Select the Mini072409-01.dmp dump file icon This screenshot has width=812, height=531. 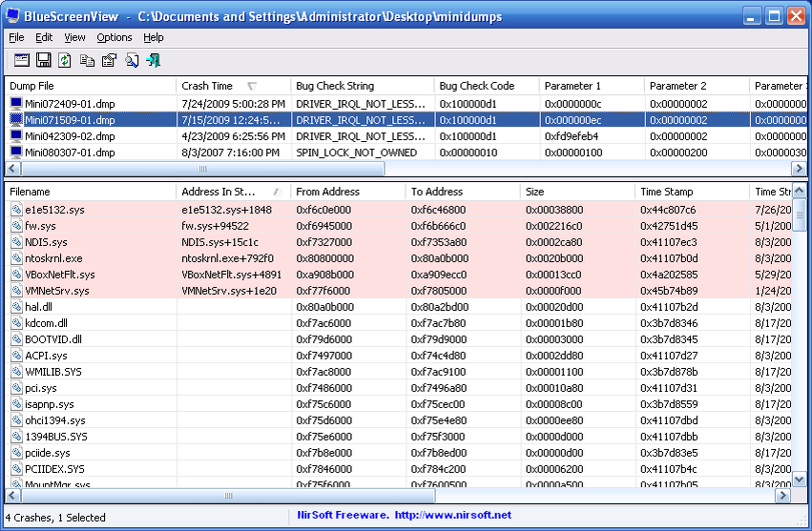(16, 103)
